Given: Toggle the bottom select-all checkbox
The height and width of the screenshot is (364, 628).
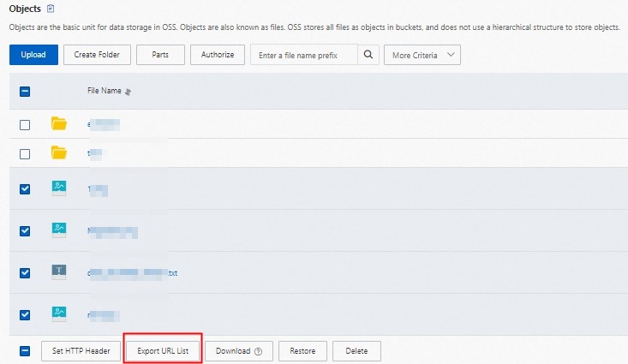Looking at the screenshot, I should coord(25,351).
